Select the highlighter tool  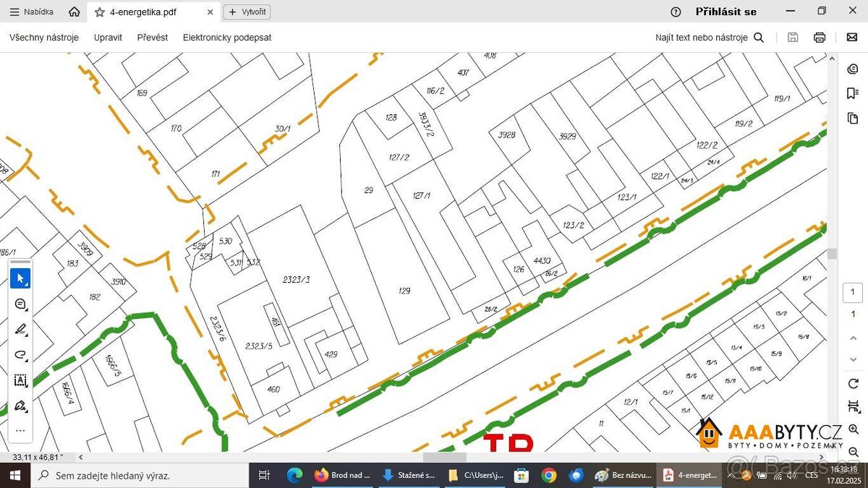pos(20,330)
